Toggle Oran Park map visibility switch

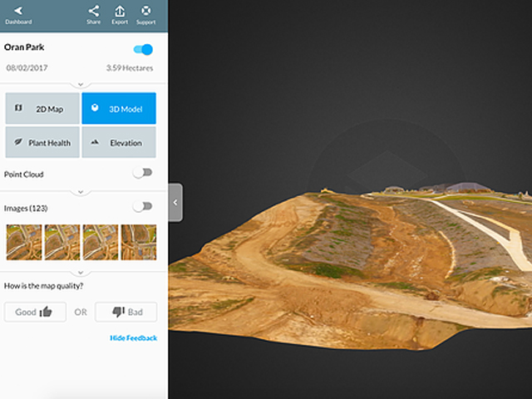(143, 49)
